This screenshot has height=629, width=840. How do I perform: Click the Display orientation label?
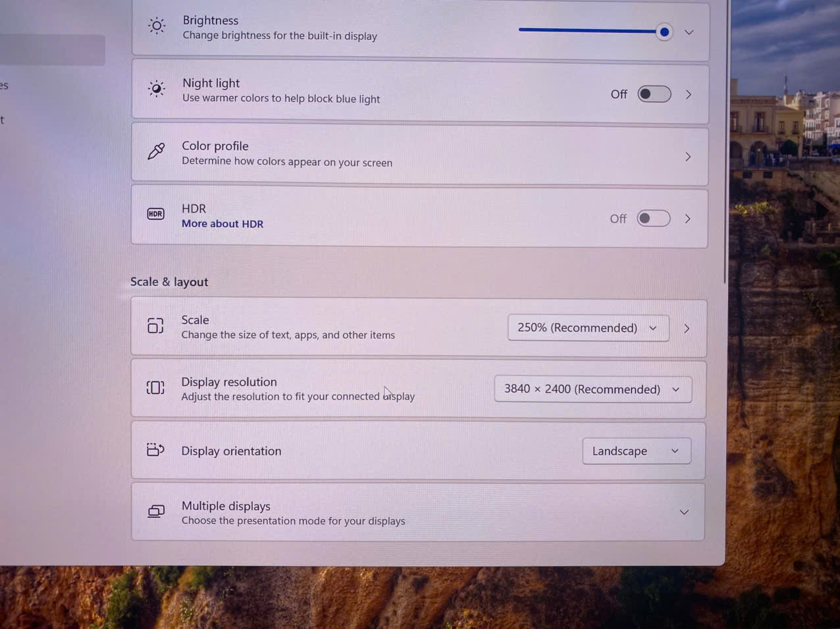(231, 451)
